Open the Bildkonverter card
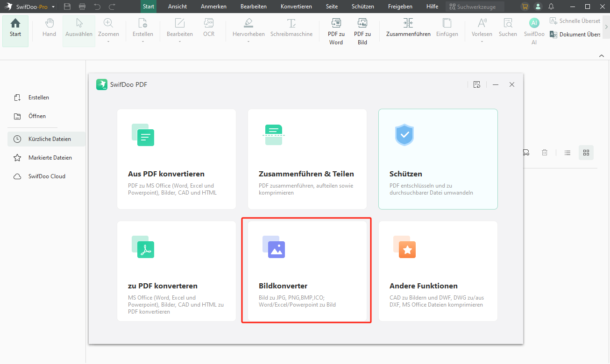 coord(307,271)
